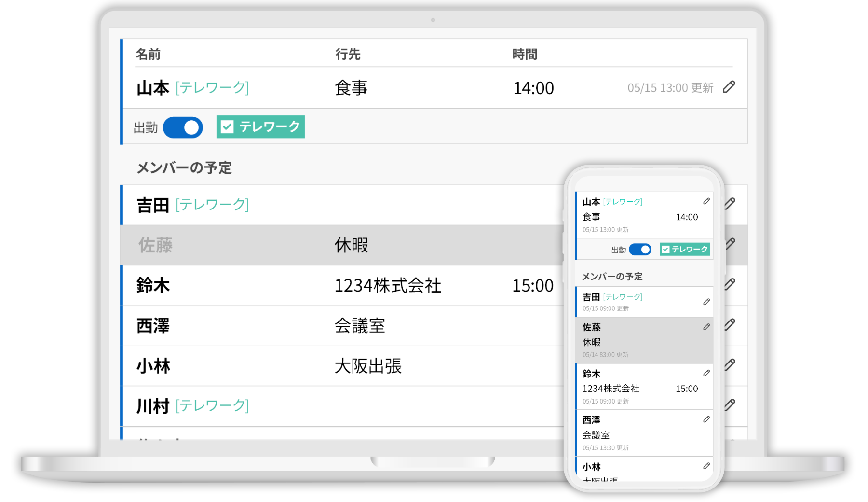Screen dimensions: 868x502
Task: Edit 西澤's card on the phone screen
Action: pos(706,419)
